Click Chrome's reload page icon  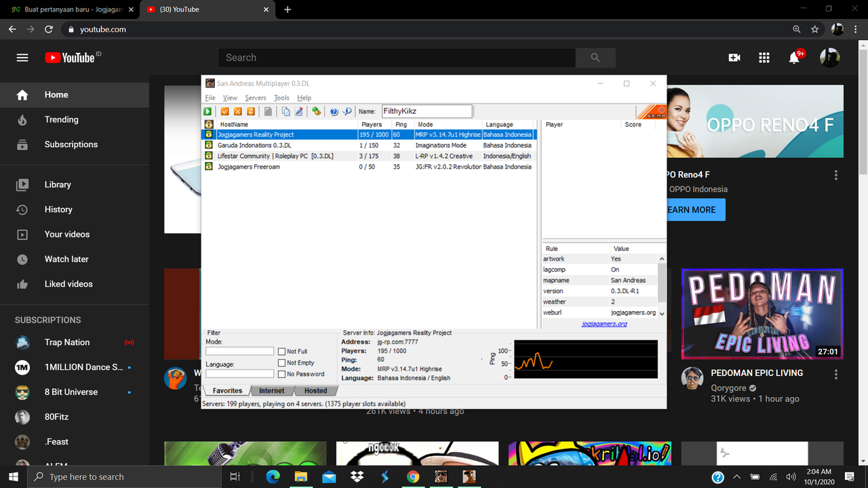click(48, 29)
